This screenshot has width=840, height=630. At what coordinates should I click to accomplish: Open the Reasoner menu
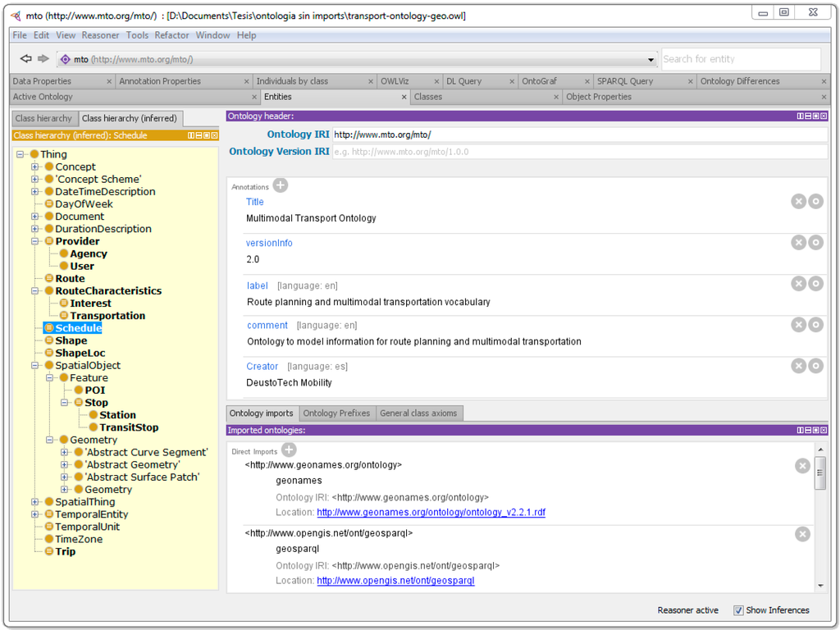click(100, 35)
